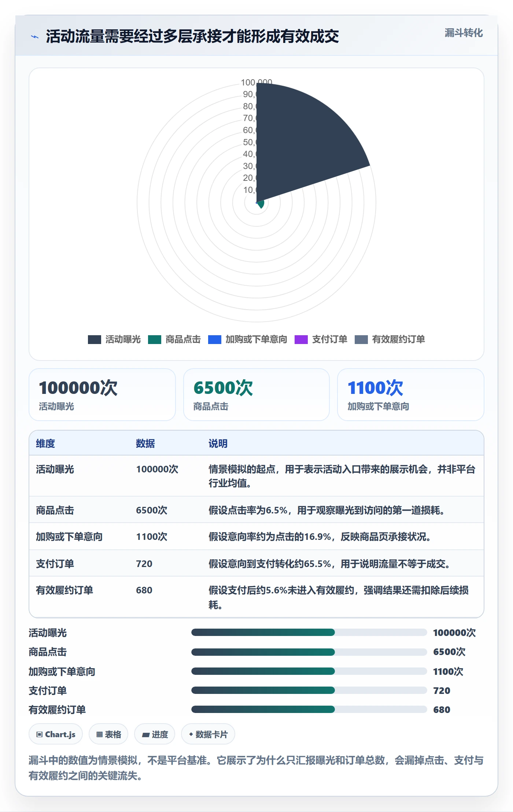The height and width of the screenshot is (812, 513).
Task: Click the lightning bolt icon beside the title
Action: click(35, 37)
